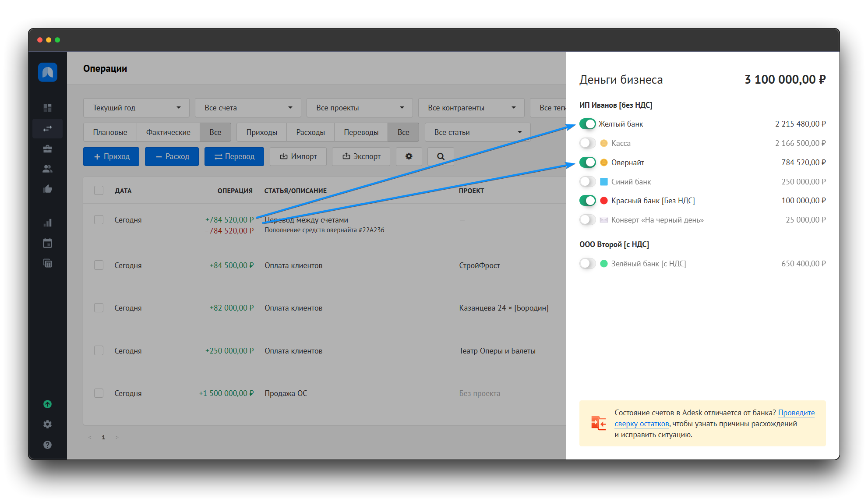Click the operations transfer arrows sidebar icon
Viewport: 868px width, 502px height.
coord(47,128)
